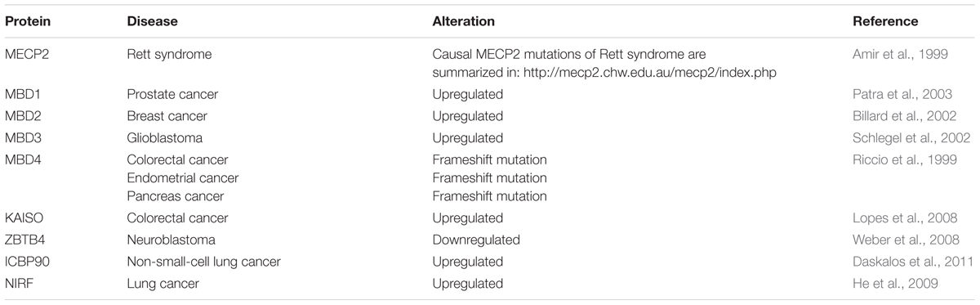Viewport: 980px width, 305px height.
Task: Click the MECP2 protein cell
Action: (26, 54)
